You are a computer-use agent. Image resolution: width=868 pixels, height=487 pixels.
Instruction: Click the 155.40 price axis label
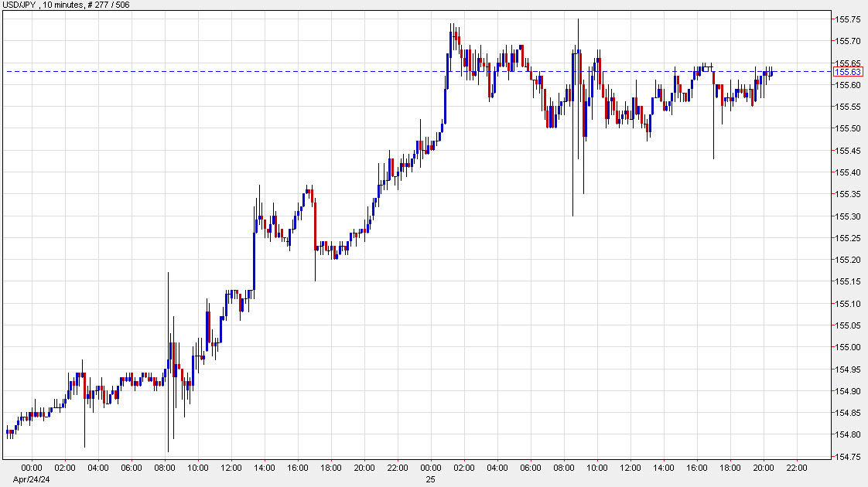[848, 172]
